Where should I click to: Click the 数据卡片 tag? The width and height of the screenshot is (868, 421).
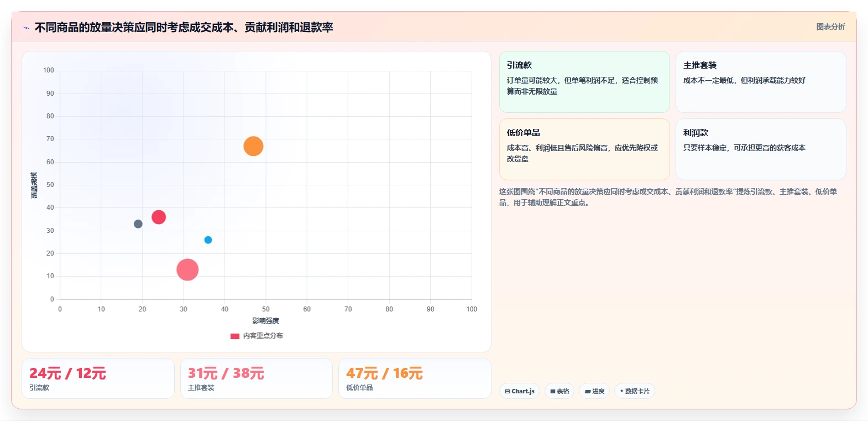[635, 391]
